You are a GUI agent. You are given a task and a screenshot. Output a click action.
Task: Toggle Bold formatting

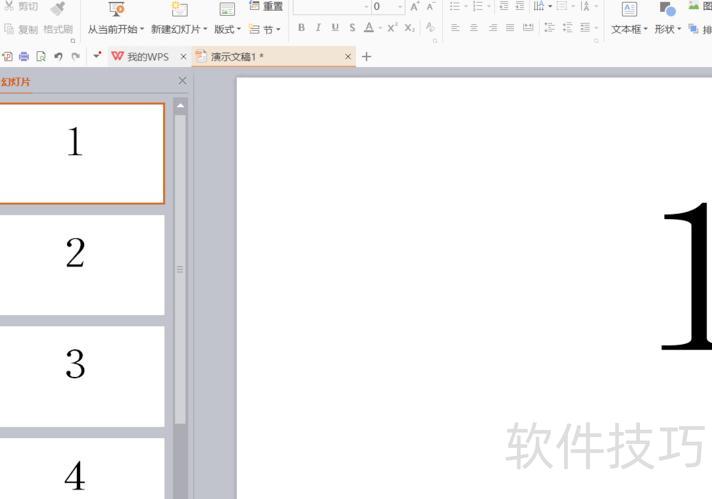[301, 28]
